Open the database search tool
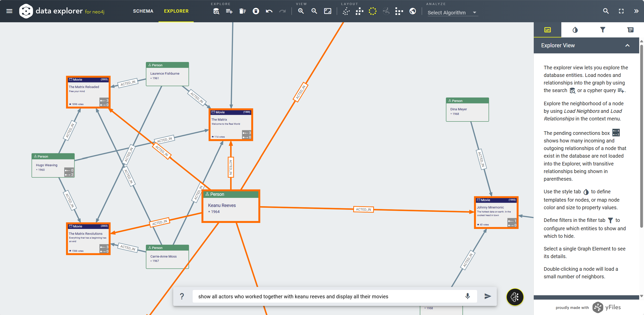 (216, 11)
